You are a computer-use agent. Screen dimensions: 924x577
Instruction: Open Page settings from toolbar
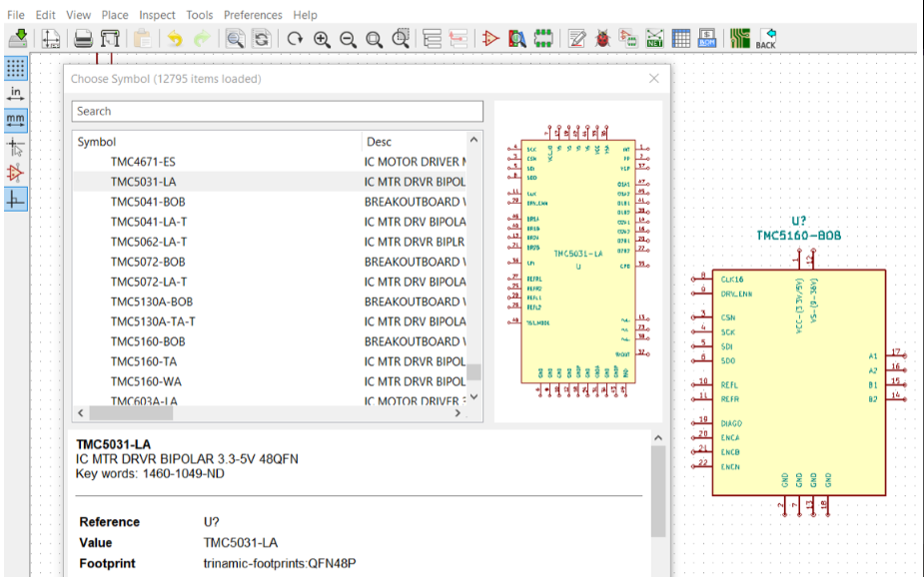[x=51, y=39]
